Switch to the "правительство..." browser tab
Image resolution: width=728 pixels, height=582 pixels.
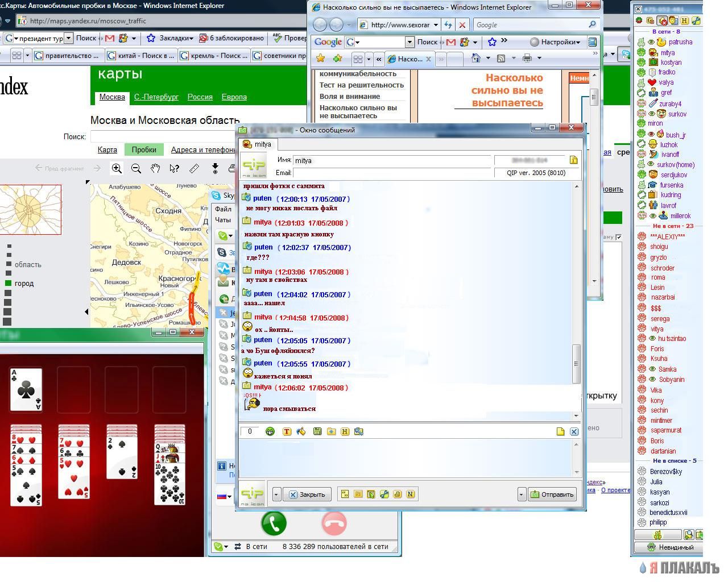(68, 55)
